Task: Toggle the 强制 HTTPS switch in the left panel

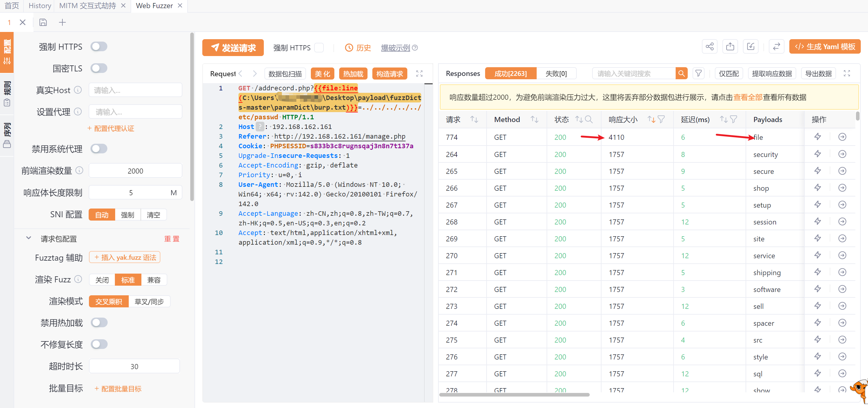Action: [x=99, y=46]
